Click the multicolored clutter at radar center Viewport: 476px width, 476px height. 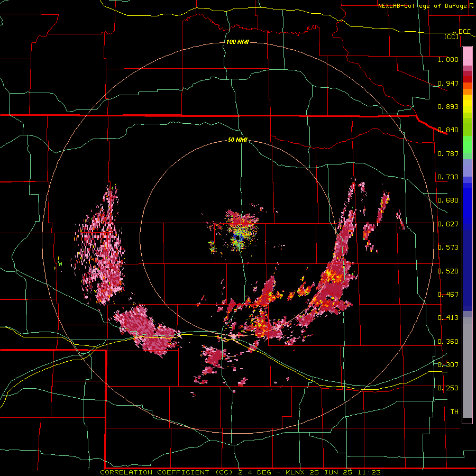(x=240, y=232)
